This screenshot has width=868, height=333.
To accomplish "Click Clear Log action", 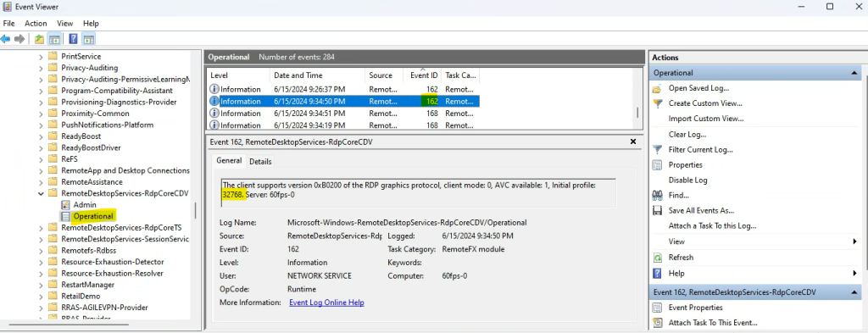I will [687, 135].
